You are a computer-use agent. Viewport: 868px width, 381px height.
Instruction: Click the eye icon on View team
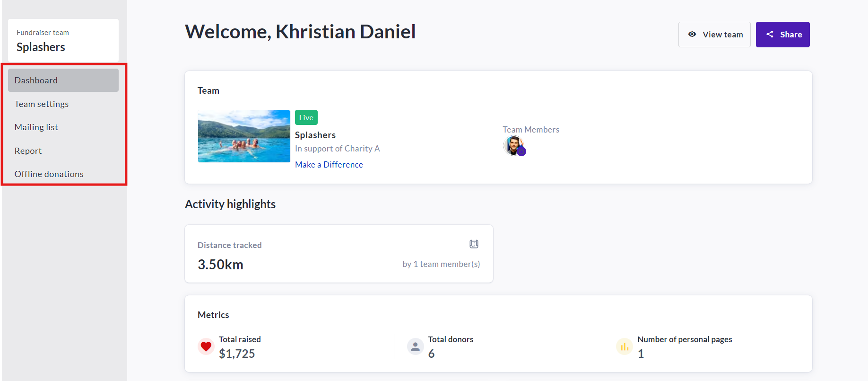(x=692, y=34)
